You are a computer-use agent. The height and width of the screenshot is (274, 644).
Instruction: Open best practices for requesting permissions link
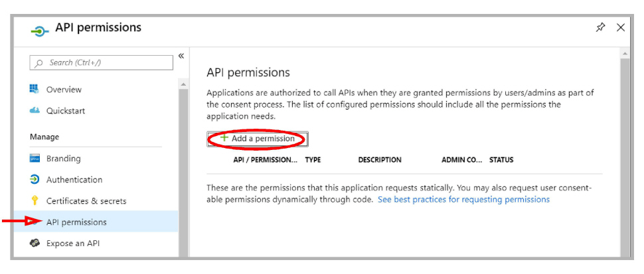pos(463,199)
